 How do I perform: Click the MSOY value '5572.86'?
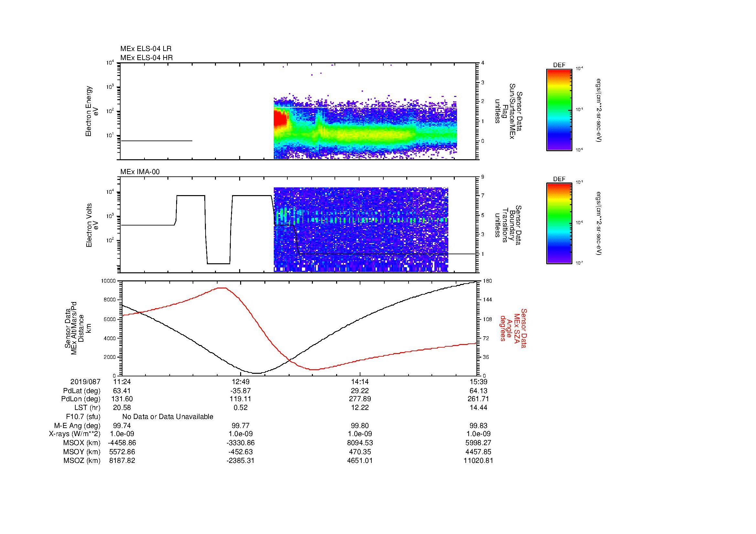(122, 452)
